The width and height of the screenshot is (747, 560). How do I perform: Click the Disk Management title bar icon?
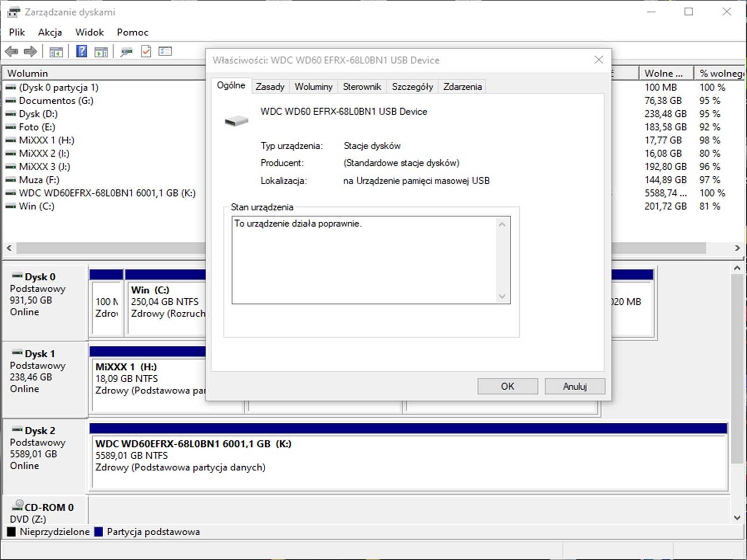14,12
